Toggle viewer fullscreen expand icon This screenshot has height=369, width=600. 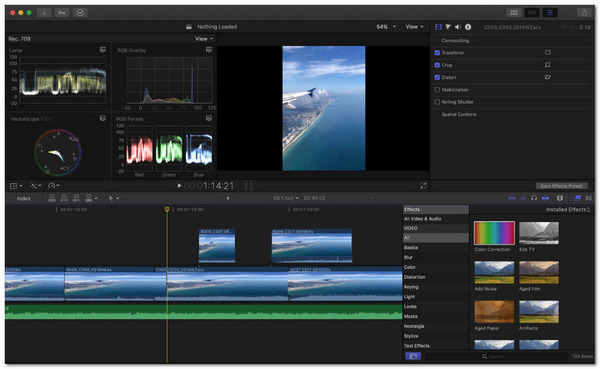tap(423, 186)
